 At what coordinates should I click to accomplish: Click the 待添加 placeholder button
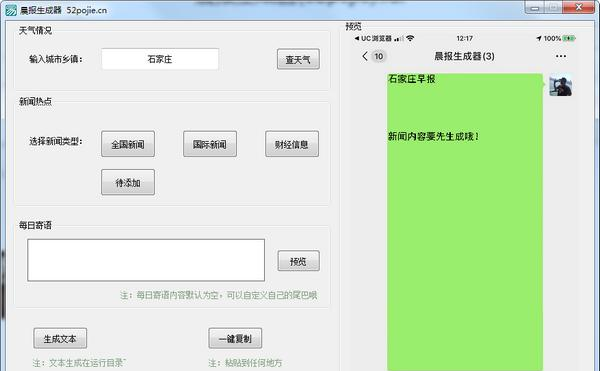pos(128,182)
